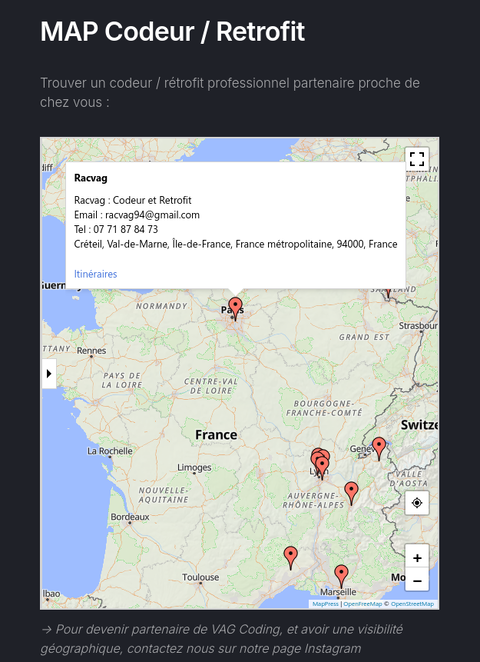This screenshot has width=480, height=662.
Task: Click the email racvag94@gmail.com text
Action: tap(152, 215)
